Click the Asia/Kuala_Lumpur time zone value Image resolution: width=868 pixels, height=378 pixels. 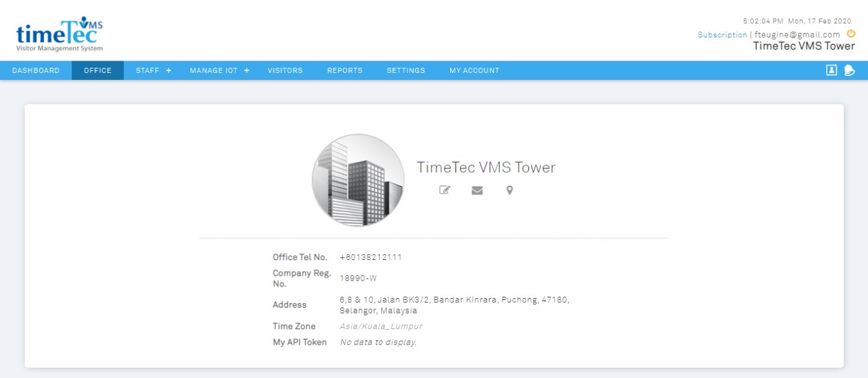(x=381, y=326)
